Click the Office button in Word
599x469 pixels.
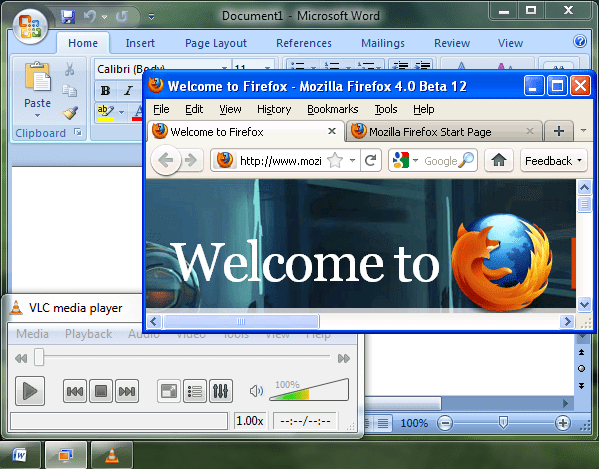click(30, 26)
